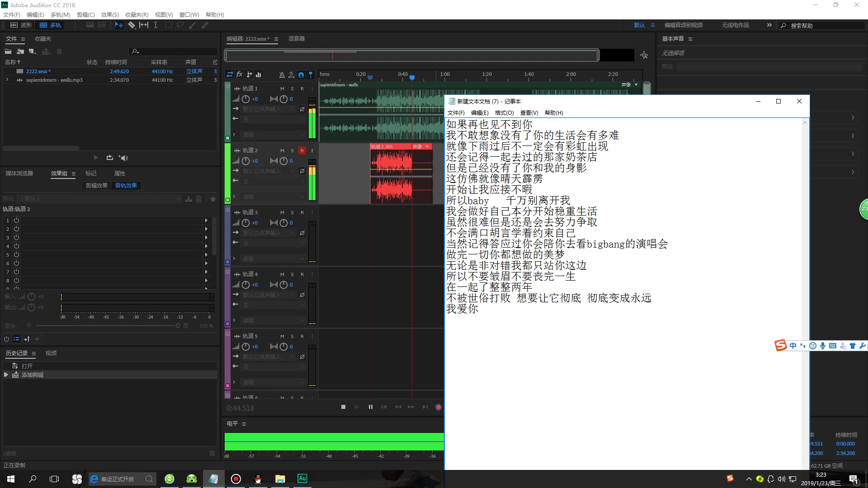
Task: Record-arm 轨道 1 with the R button
Action: (302, 88)
